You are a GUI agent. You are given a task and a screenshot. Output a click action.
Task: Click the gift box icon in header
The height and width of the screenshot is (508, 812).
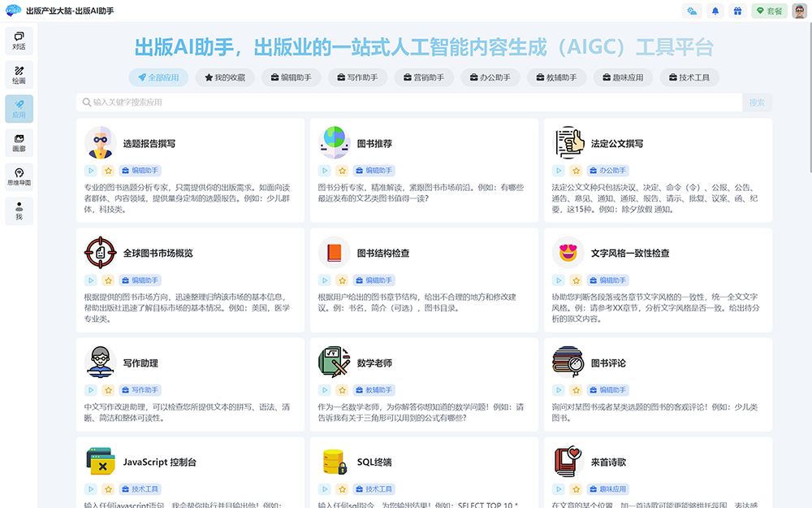pyautogui.click(x=737, y=11)
